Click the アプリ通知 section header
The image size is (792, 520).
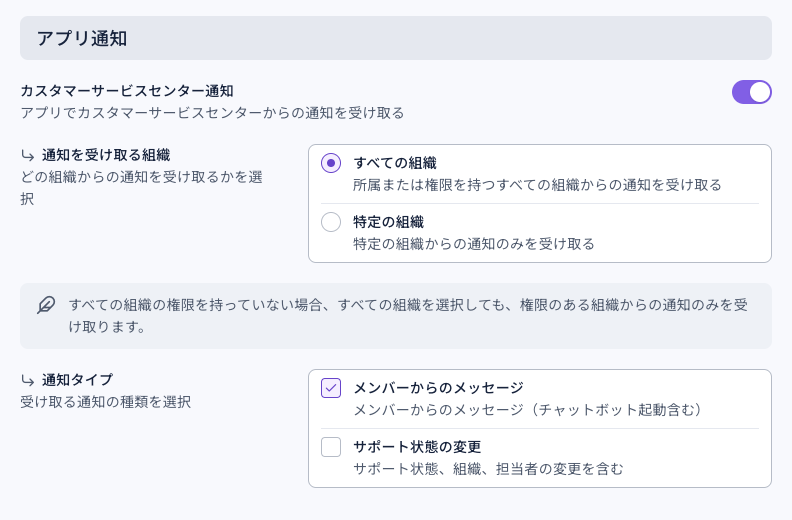396,38
